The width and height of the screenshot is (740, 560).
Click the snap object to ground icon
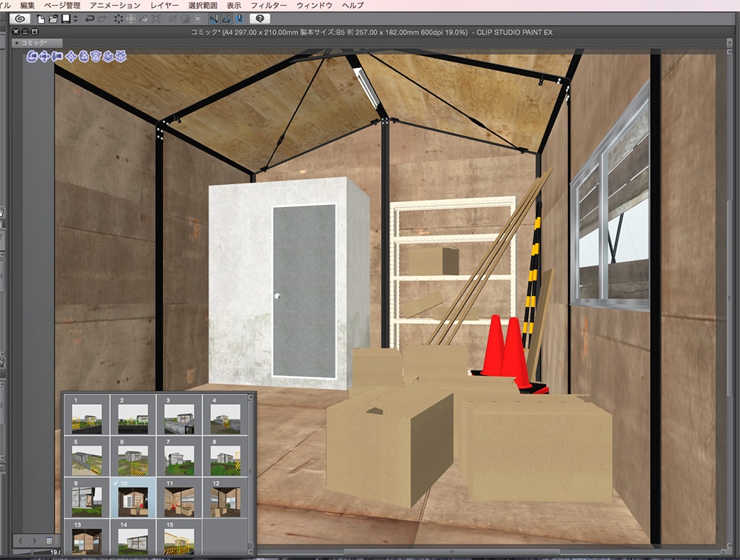(121, 57)
